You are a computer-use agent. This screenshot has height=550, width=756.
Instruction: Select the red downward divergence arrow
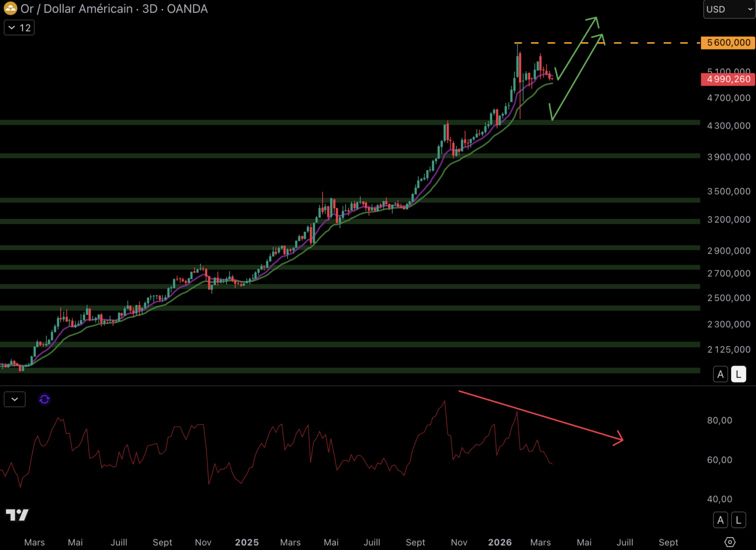pos(540,415)
